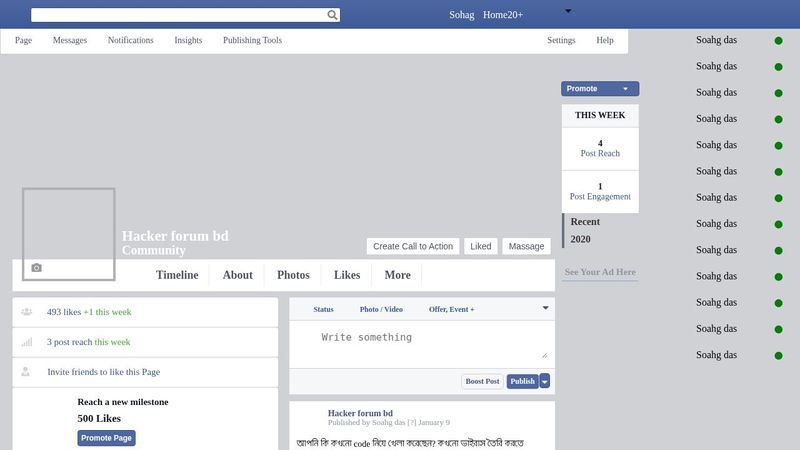Click the first green online status dot
Viewport: 800px width, 450px height.
(x=778, y=40)
